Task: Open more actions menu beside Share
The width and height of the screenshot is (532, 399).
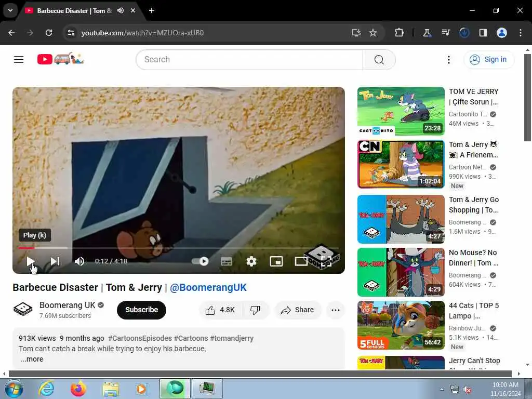Action: (335, 310)
